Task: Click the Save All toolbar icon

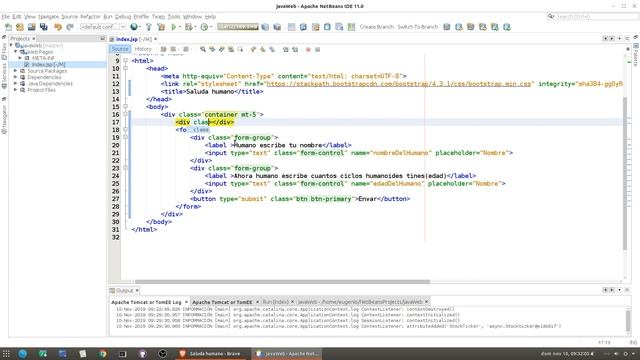Action: coord(43,27)
